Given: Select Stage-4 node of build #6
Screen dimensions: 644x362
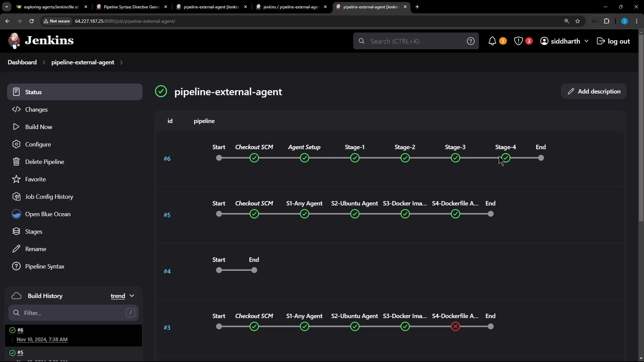Looking at the screenshot, I should 506,158.
